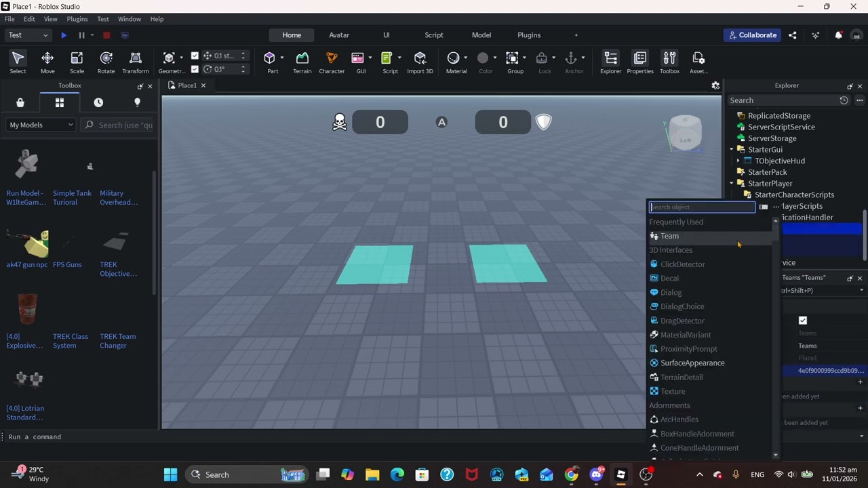This screenshot has height=488, width=868.
Task: Click the Search object input field
Action: [702, 207]
